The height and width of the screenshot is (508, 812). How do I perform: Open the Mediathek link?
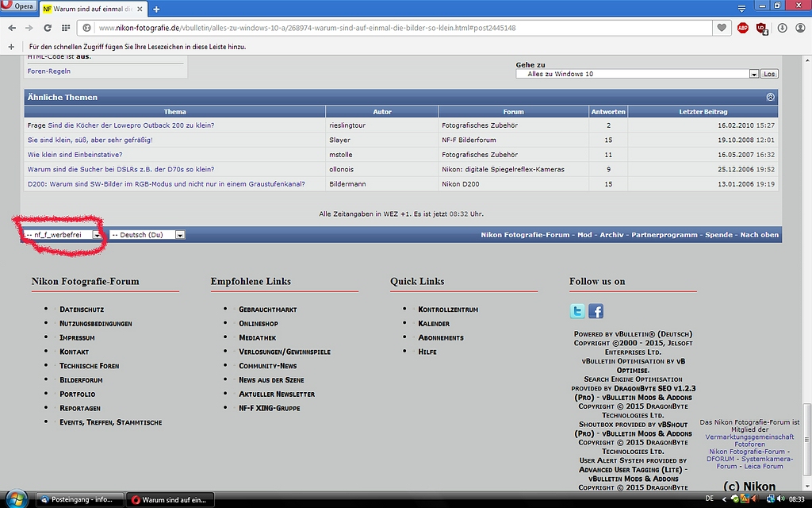click(x=257, y=337)
